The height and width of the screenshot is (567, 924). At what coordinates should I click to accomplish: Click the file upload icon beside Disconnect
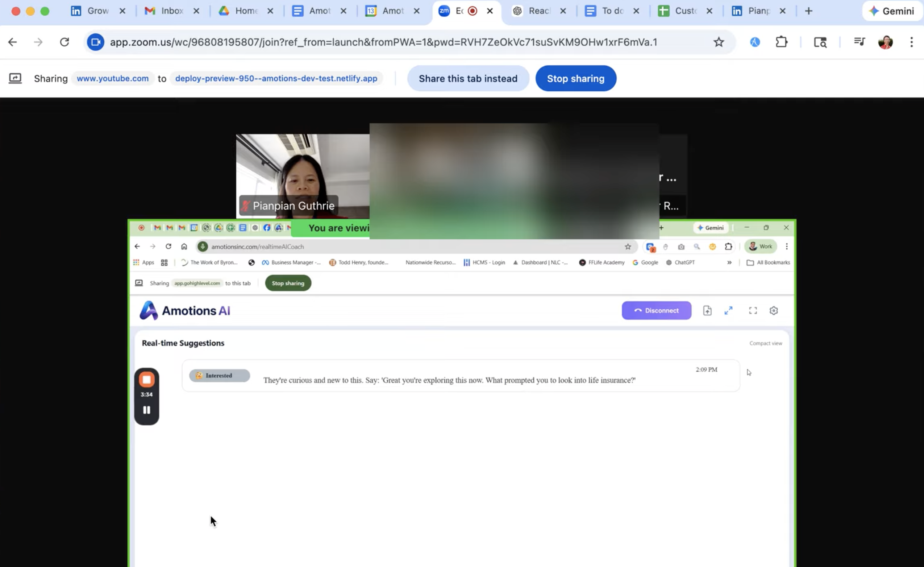[707, 310]
